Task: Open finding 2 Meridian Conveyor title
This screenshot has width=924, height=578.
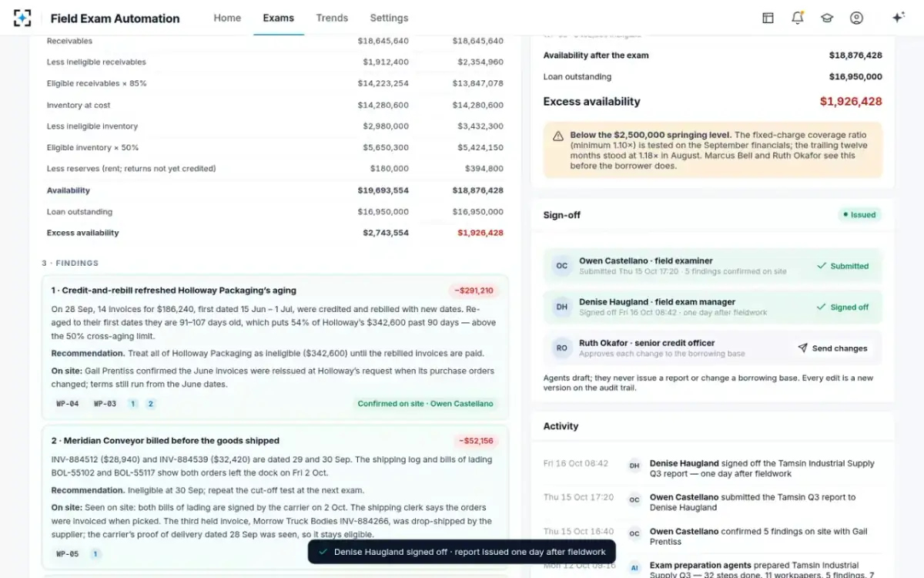Action: [x=166, y=441]
